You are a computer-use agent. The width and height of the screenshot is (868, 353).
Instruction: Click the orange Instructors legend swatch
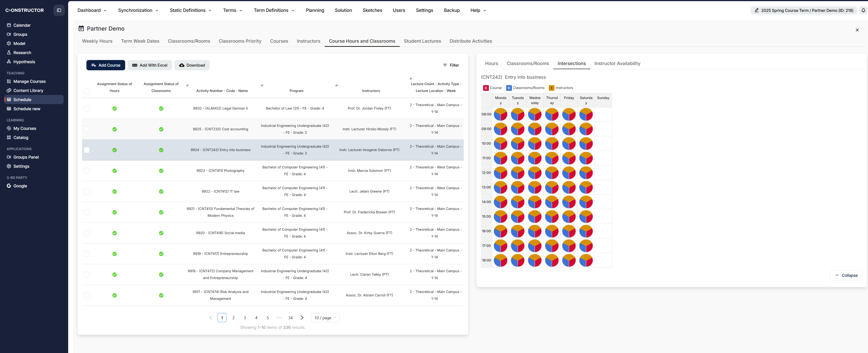pyautogui.click(x=552, y=88)
